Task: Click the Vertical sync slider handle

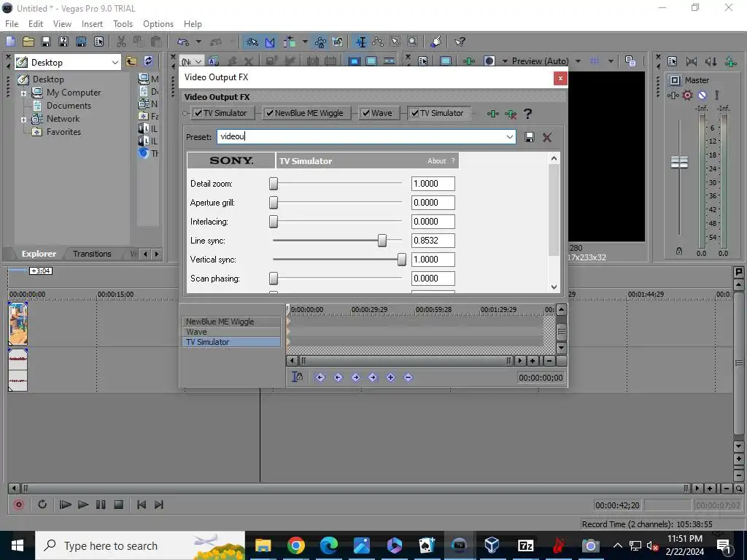Action: [402, 260]
